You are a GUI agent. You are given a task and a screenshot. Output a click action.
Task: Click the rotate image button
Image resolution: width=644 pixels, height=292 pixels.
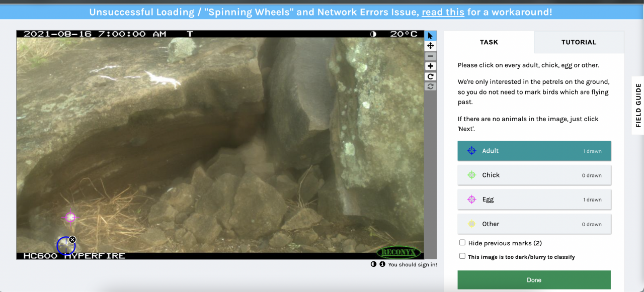pos(430,76)
